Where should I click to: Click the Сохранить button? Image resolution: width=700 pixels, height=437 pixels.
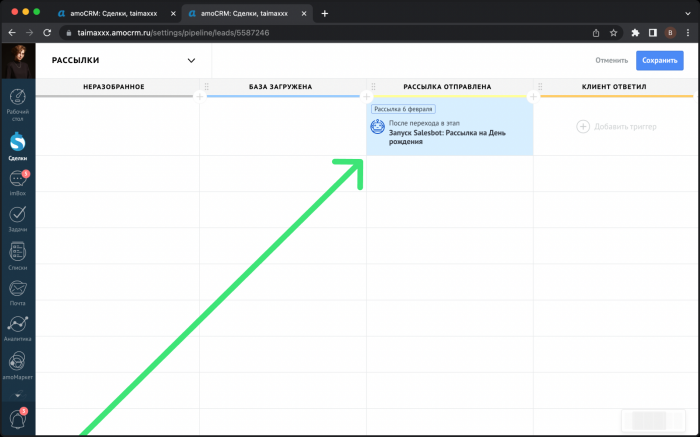click(x=659, y=61)
